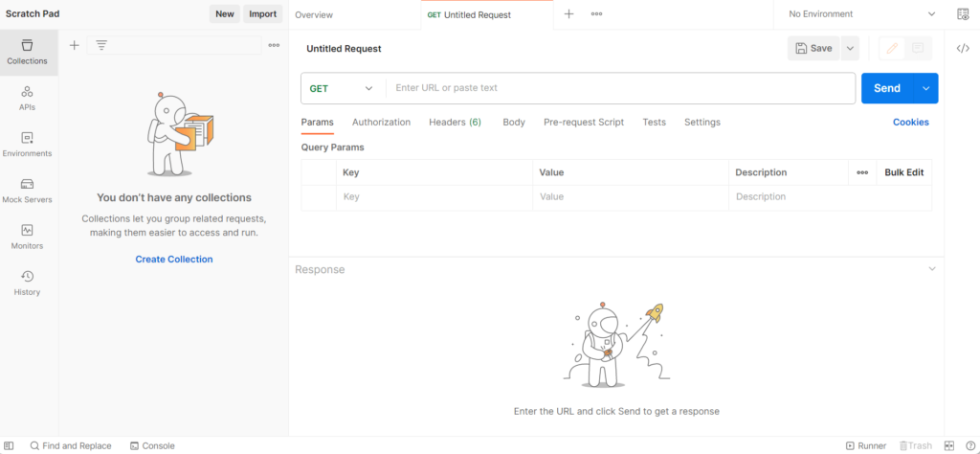
Task: Switch to the Overview tab
Action: click(x=314, y=15)
